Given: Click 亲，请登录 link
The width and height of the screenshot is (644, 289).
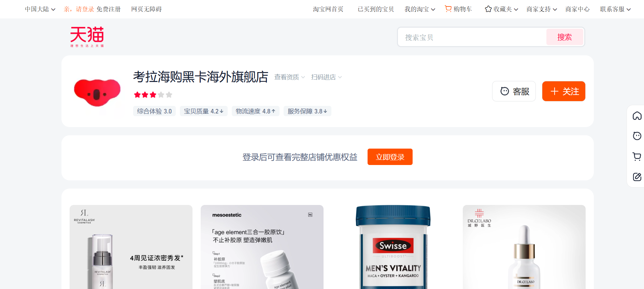Looking at the screenshot, I should tap(79, 9).
